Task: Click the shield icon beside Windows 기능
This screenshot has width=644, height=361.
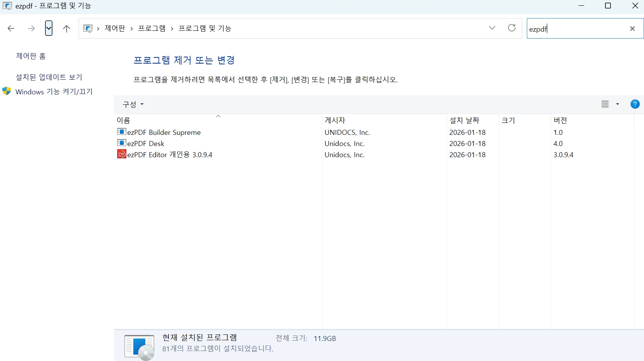Action: (x=7, y=91)
